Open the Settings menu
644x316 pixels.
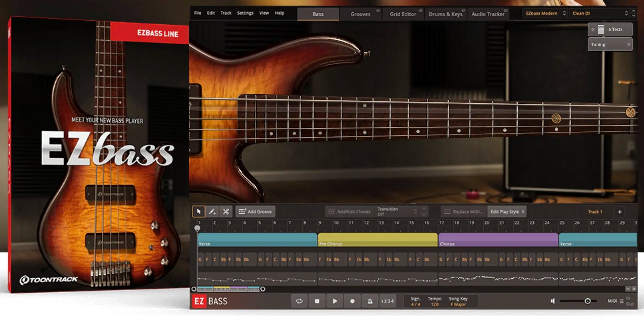(x=245, y=13)
